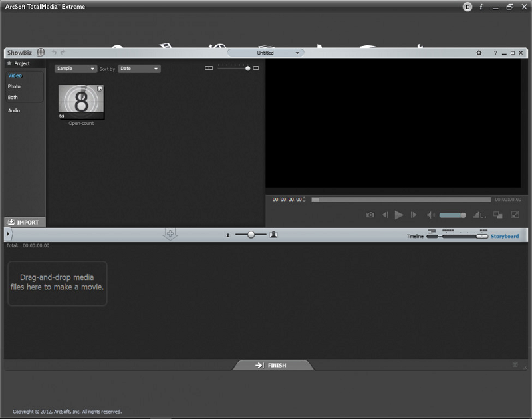This screenshot has width=532, height=419.
Task: Click the ShowBiz info icon
Action: pos(41,53)
